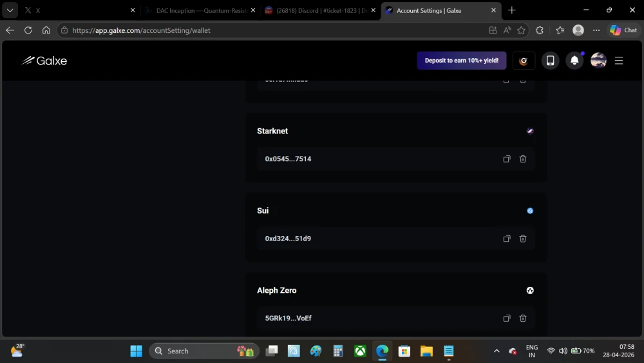The image size is (644, 363).
Task: Select the Sui section heading
Action: [x=263, y=211]
